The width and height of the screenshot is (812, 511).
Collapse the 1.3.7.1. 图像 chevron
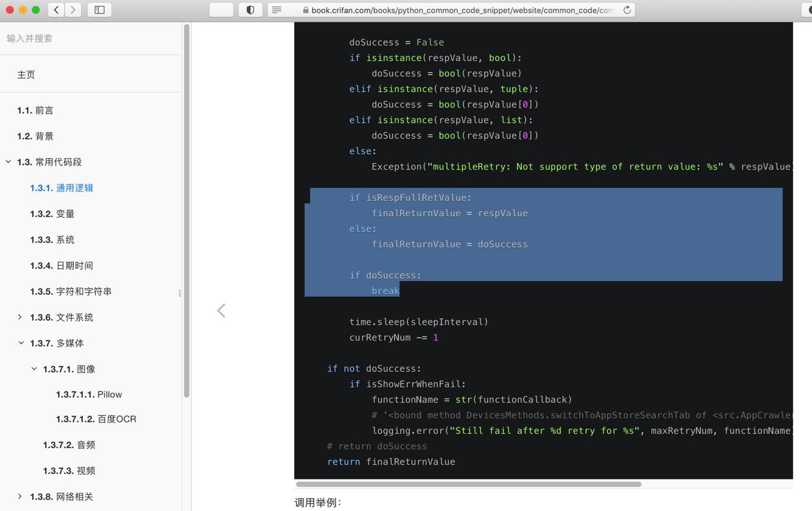[x=34, y=369]
